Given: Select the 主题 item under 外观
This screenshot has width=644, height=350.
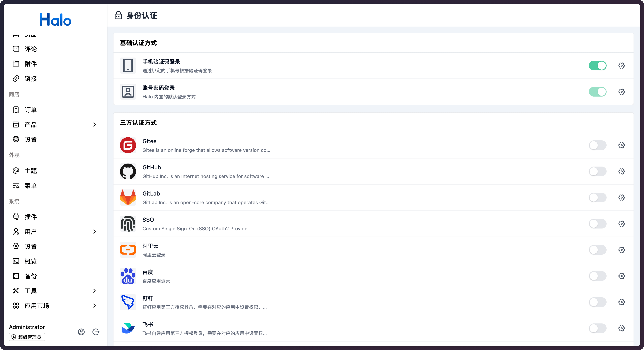Looking at the screenshot, I should (x=31, y=171).
